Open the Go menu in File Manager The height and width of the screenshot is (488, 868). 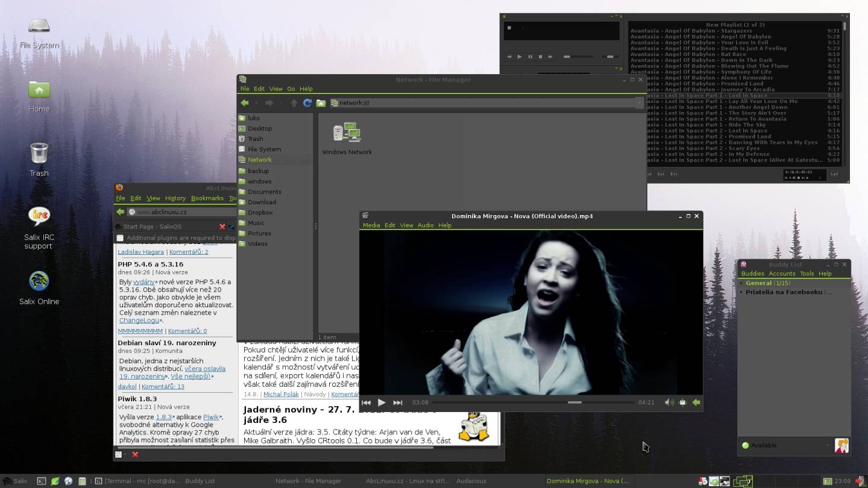(x=291, y=89)
